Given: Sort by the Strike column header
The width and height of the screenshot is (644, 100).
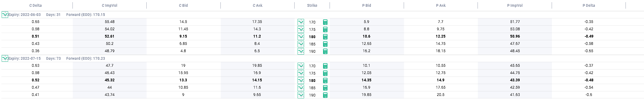Looking at the screenshot, I should click(x=312, y=5).
